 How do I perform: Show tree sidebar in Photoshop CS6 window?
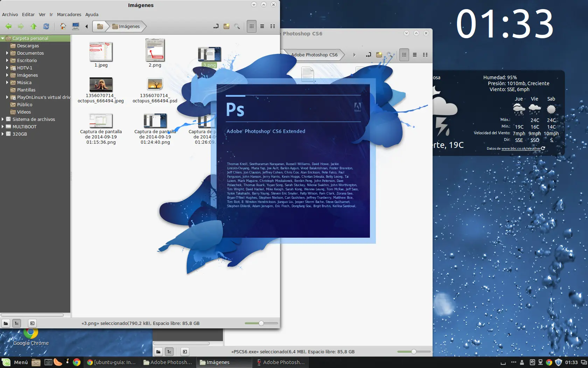coord(169,352)
